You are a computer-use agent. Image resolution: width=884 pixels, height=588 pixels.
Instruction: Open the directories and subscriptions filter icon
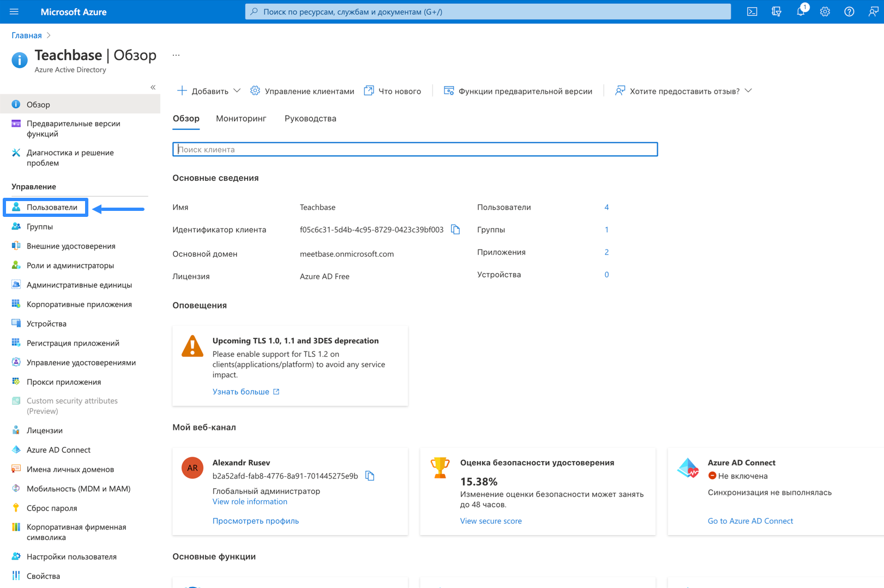[x=776, y=11]
